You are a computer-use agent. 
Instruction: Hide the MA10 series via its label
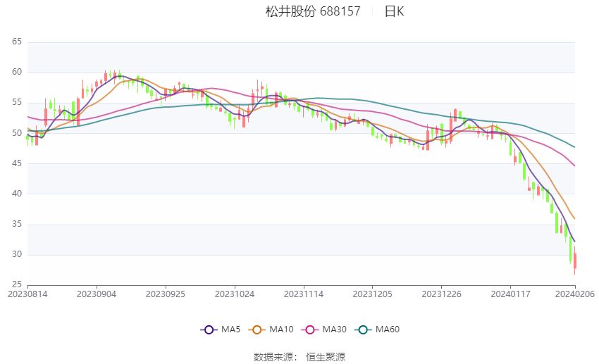pyautogui.click(x=281, y=330)
